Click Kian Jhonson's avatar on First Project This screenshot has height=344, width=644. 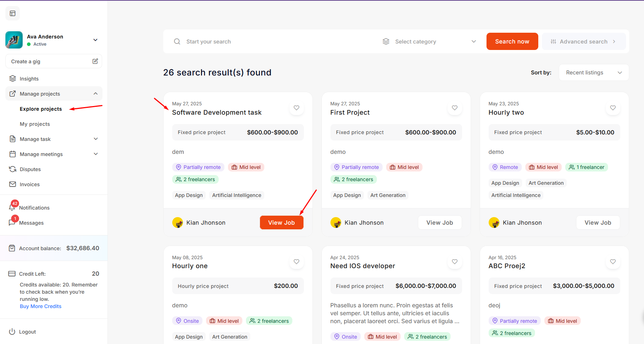pyautogui.click(x=336, y=223)
